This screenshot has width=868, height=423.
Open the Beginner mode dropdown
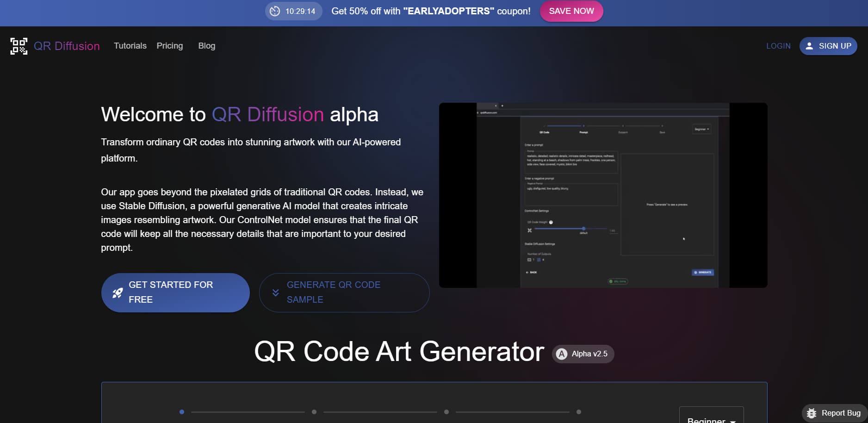(711, 415)
